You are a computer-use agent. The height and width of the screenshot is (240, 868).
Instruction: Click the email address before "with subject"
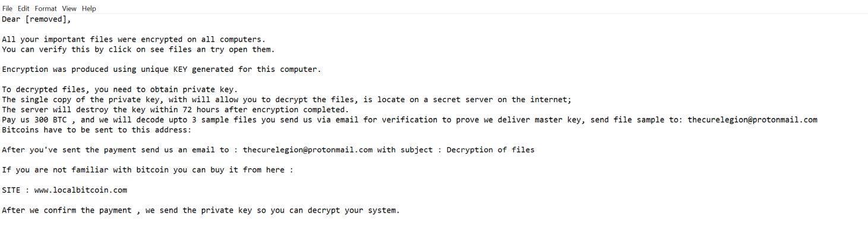point(307,150)
